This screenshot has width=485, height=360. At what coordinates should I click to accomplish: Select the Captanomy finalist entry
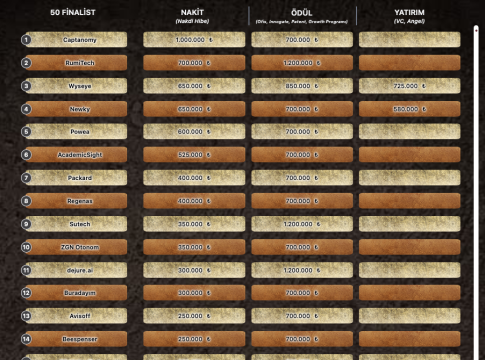(76, 40)
